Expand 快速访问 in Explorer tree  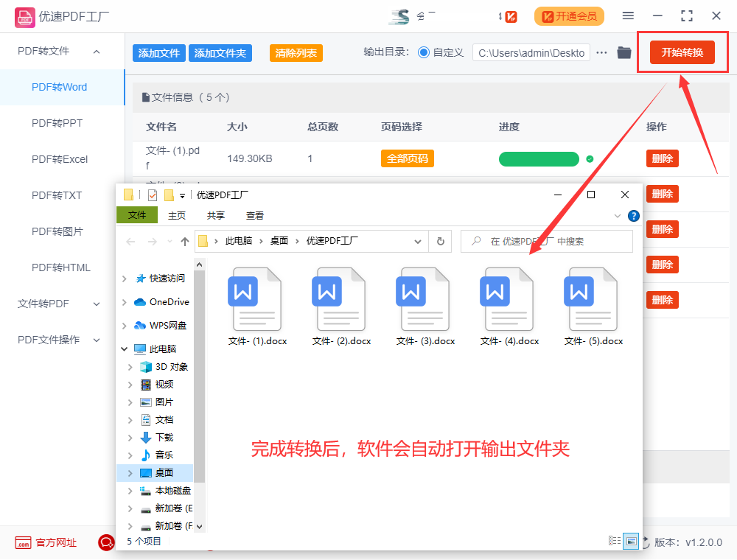[124, 279]
